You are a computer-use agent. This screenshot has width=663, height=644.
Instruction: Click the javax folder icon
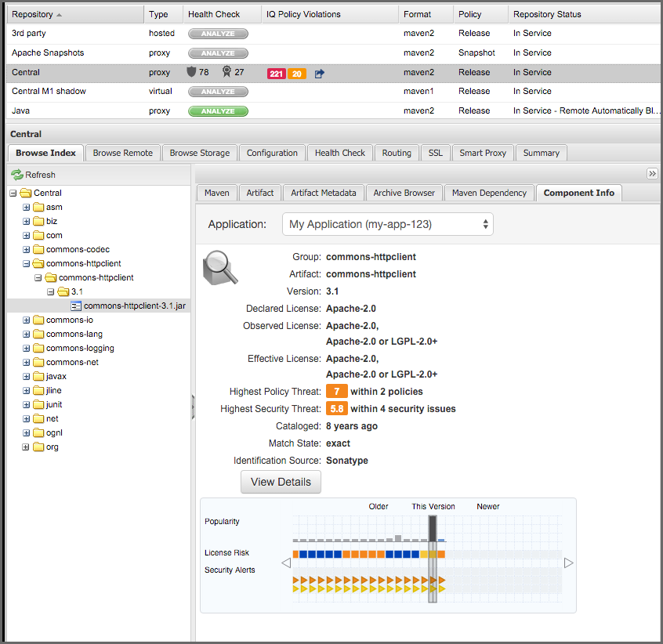tap(38, 376)
